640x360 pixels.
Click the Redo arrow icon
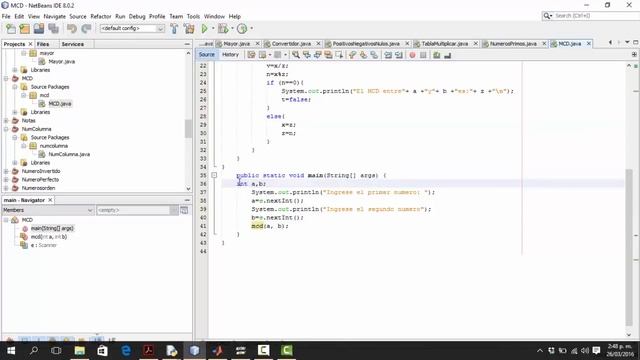(x=86, y=29)
